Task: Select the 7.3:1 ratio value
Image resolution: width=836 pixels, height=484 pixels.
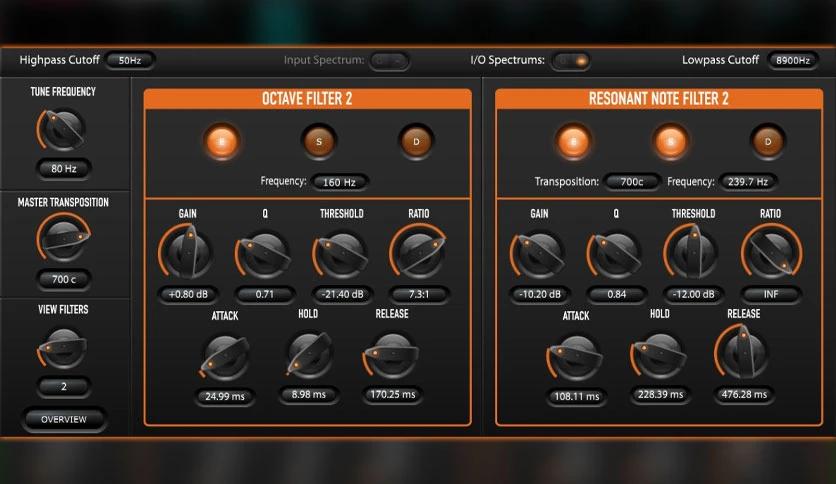Action: coord(419,294)
